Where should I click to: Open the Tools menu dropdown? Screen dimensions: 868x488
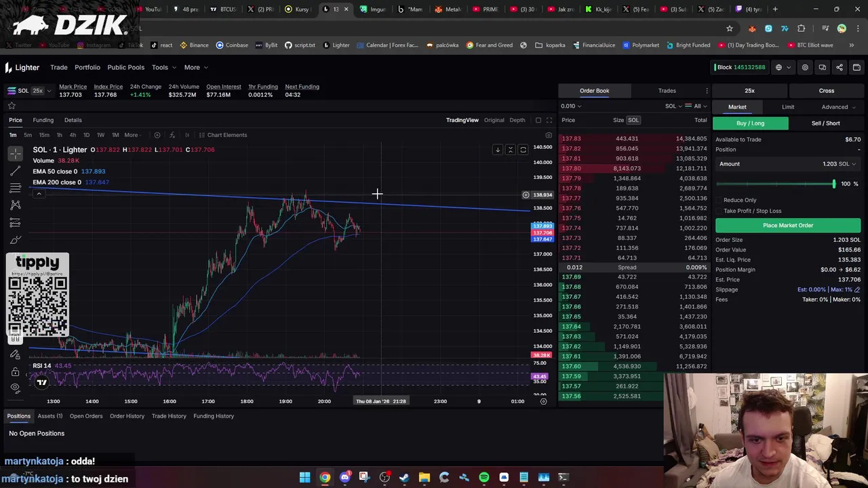tap(164, 67)
